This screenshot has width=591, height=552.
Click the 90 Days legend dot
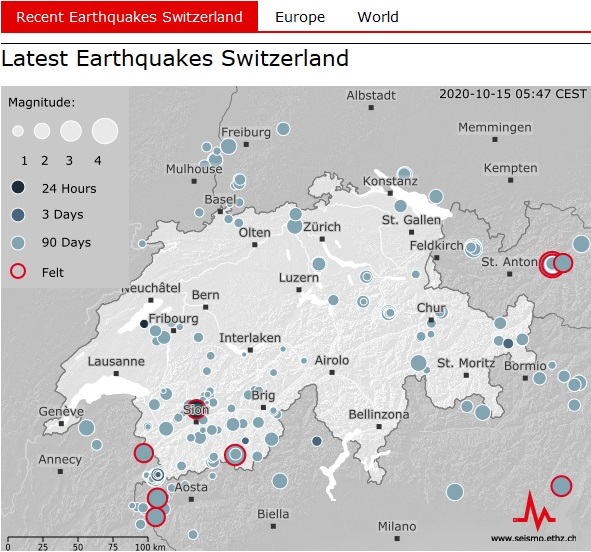pyautogui.click(x=18, y=243)
